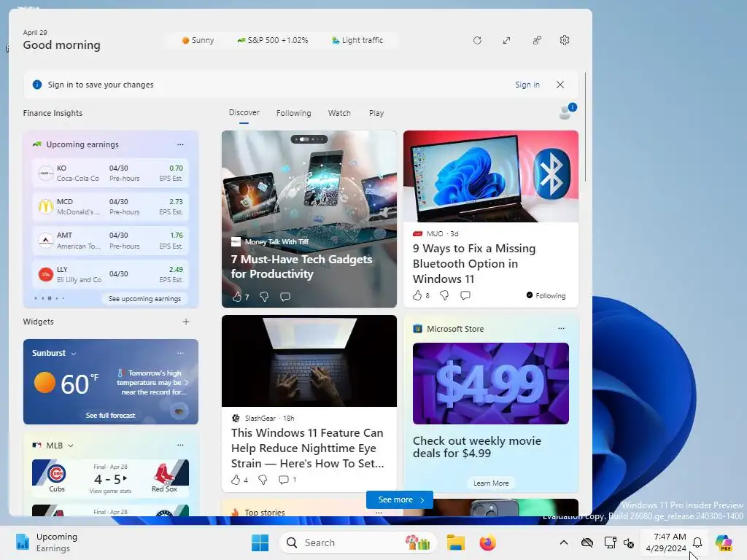Open profile avatar with notification badge
747x560 pixels.
point(567,112)
